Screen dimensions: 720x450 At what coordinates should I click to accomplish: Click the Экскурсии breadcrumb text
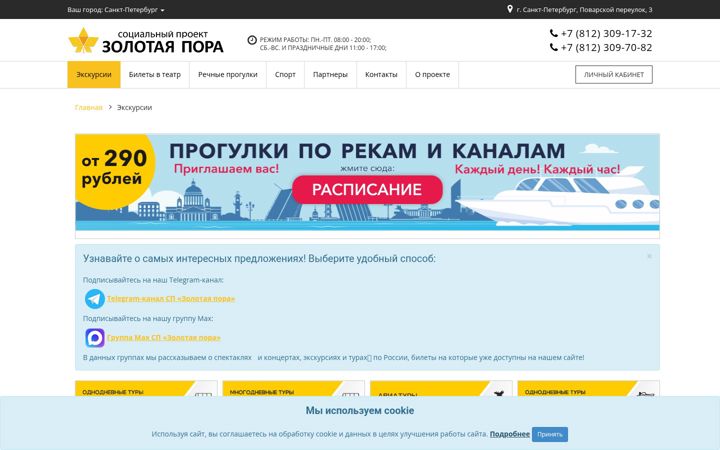click(x=134, y=107)
